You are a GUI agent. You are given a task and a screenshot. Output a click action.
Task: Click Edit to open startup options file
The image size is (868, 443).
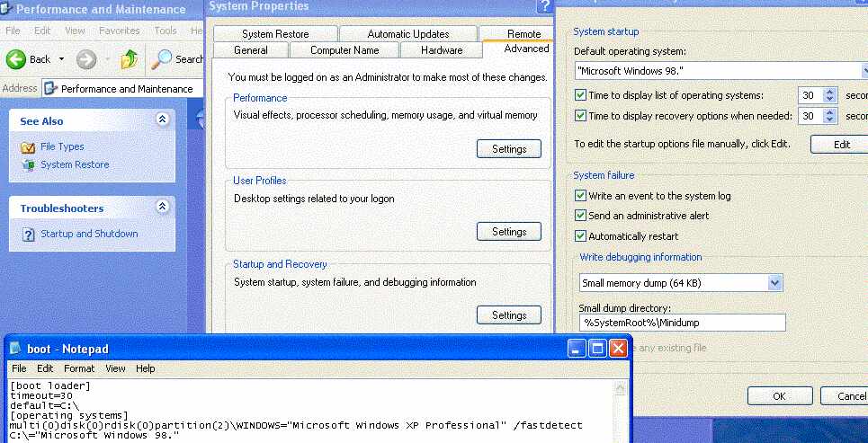[x=841, y=145]
